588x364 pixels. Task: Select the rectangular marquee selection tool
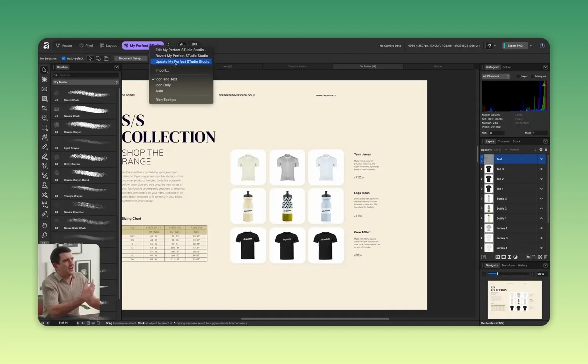point(44,128)
